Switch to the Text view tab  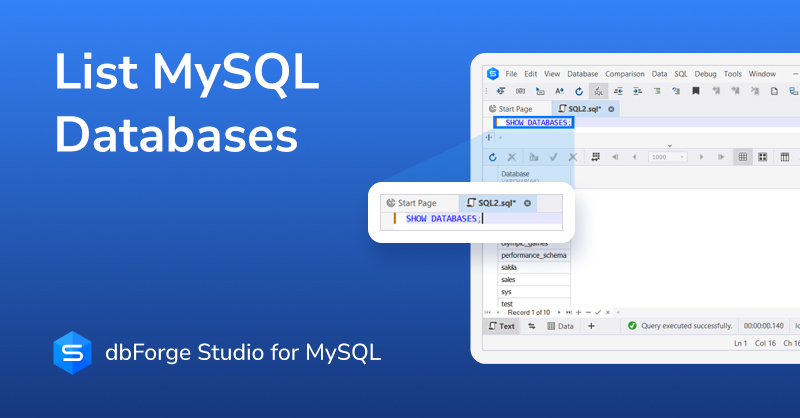click(x=502, y=326)
